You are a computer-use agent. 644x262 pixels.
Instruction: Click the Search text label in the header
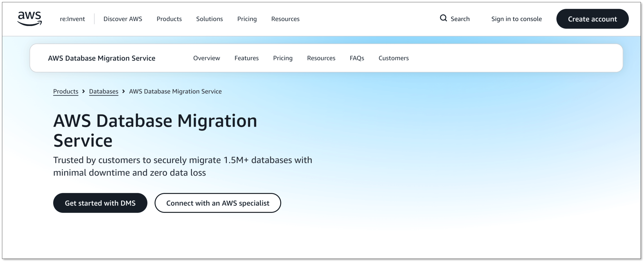[x=460, y=19]
